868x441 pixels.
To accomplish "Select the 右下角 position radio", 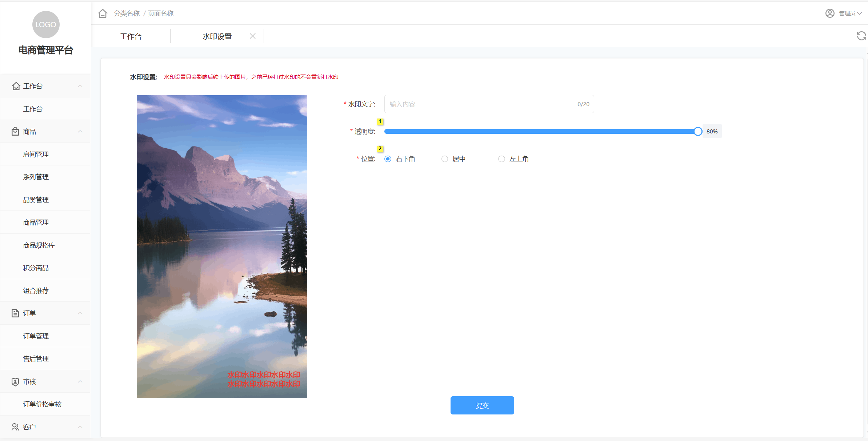I will pyautogui.click(x=388, y=159).
